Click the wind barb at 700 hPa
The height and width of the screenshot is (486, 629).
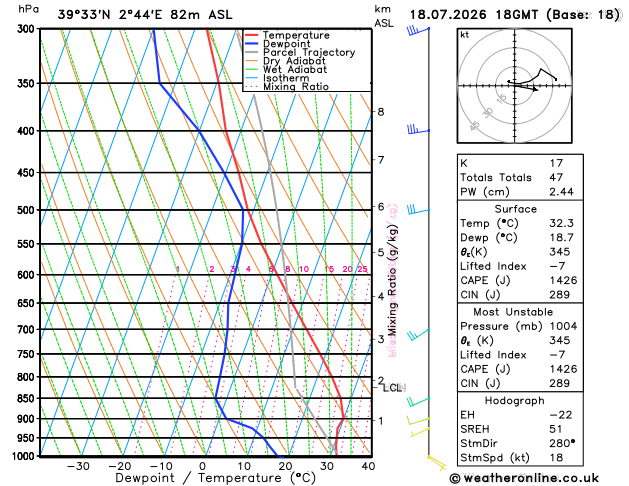tap(418, 334)
